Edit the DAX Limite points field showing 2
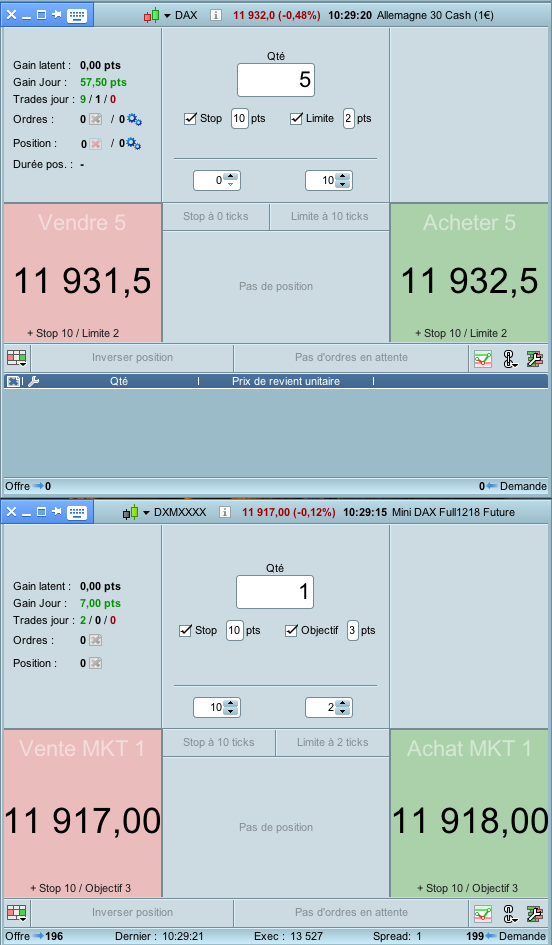This screenshot has width=552, height=945. (x=348, y=118)
